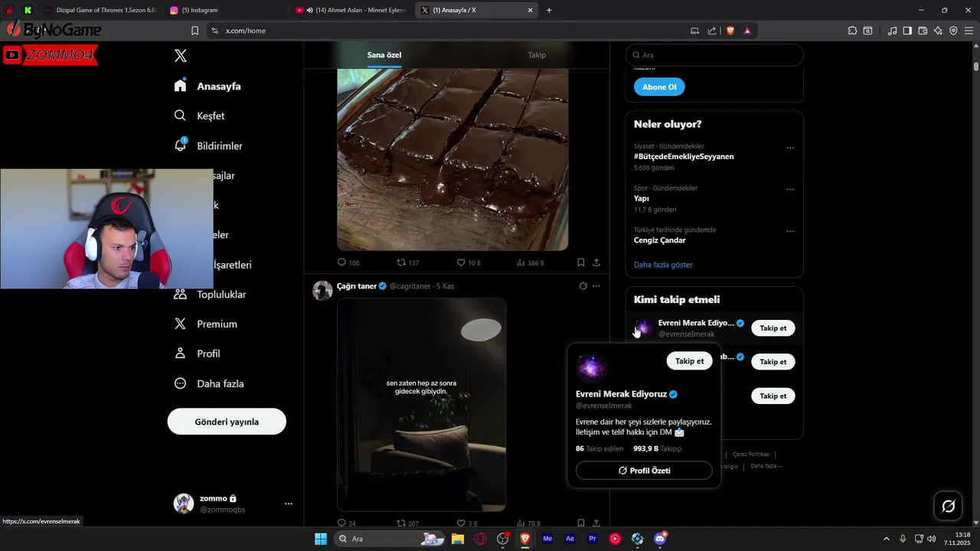Open more options for Cengiz Çandar trend
Viewport: 980px width, 551px height.
(790, 231)
